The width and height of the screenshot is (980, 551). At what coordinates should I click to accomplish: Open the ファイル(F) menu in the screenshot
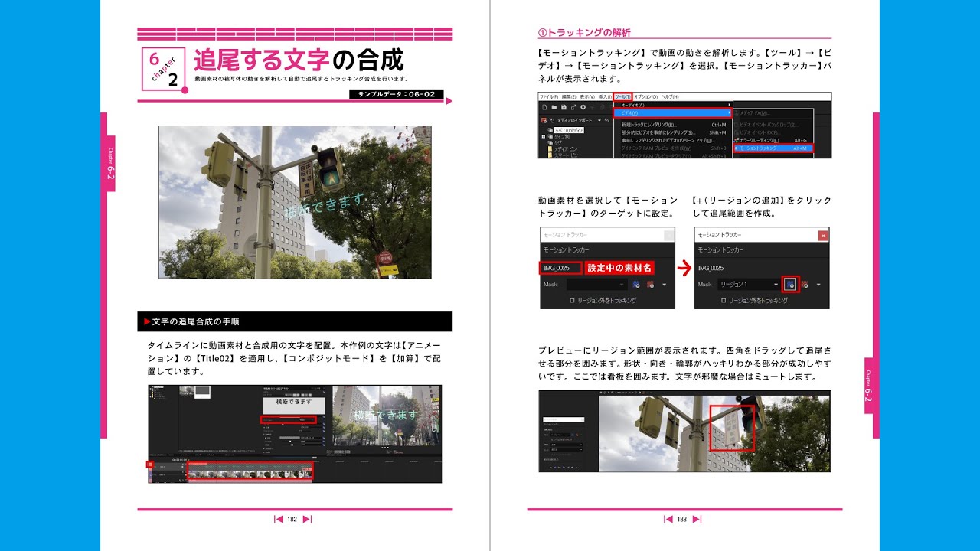549,96
